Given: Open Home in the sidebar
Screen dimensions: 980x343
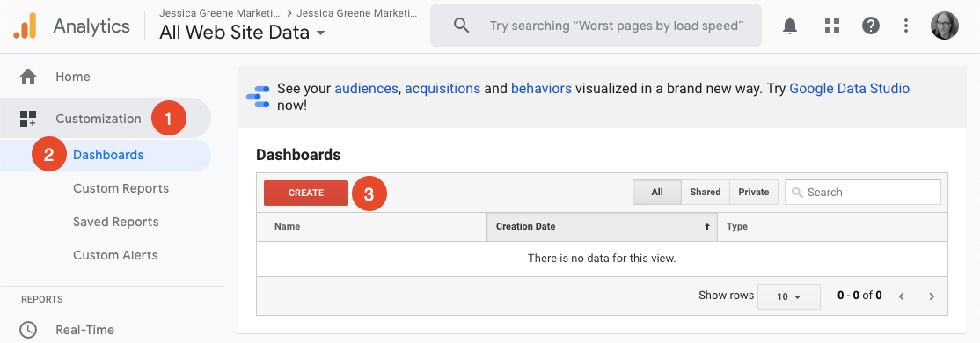Looking at the screenshot, I should [72, 77].
